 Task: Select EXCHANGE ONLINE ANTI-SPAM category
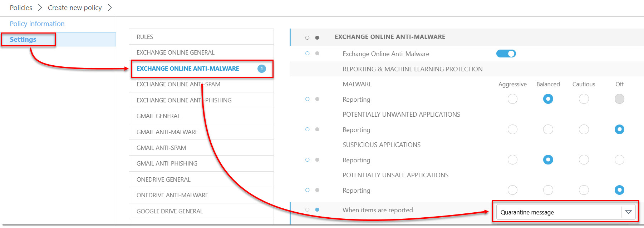pos(201,84)
